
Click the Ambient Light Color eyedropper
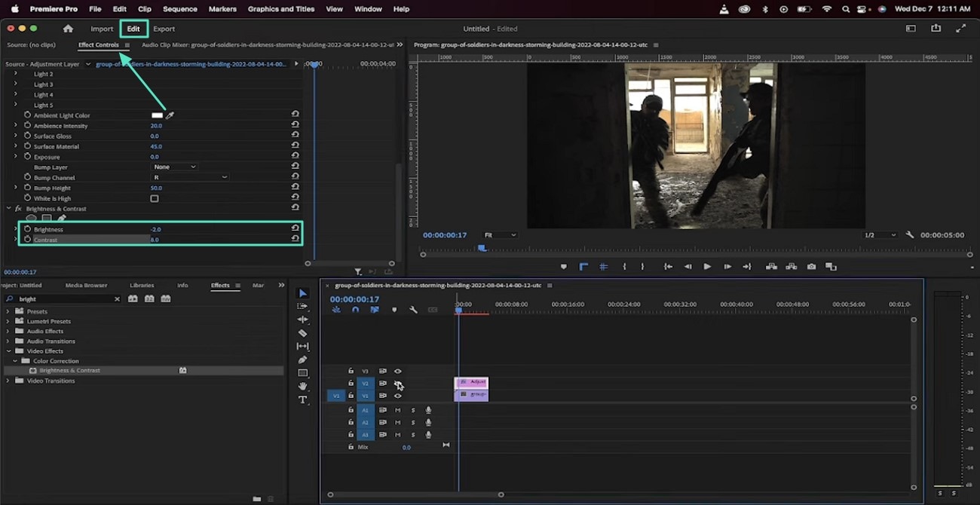(170, 115)
